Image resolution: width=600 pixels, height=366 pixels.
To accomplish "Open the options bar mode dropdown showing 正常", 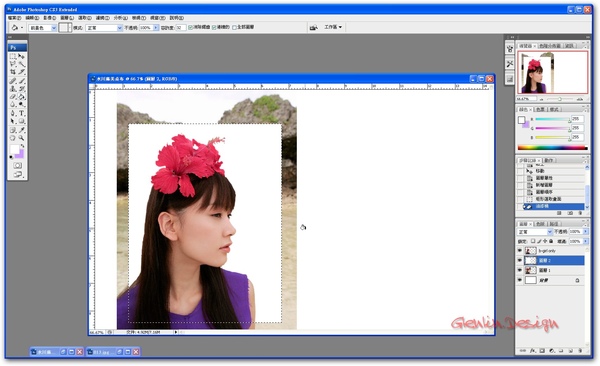I will [103, 28].
